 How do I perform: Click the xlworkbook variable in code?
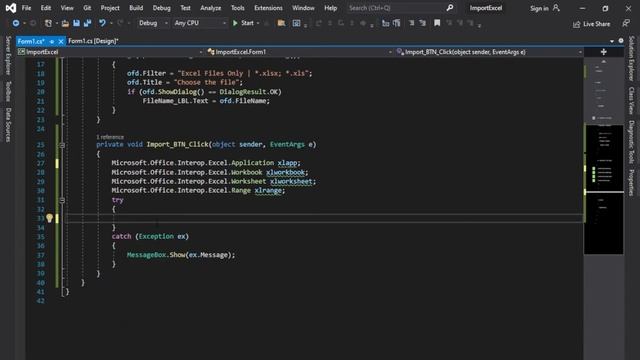(285, 172)
